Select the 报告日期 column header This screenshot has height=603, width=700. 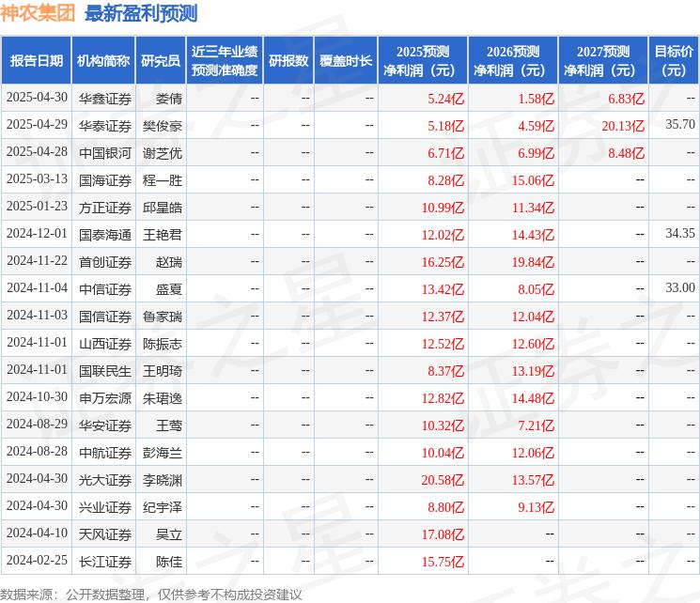pyautogui.click(x=36, y=60)
